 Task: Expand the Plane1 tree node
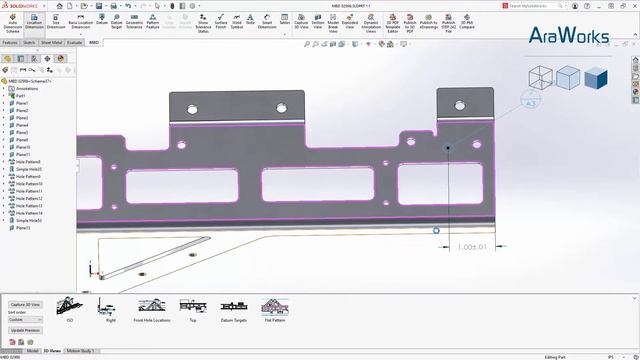pyautogui.click(x=4, y=103)
